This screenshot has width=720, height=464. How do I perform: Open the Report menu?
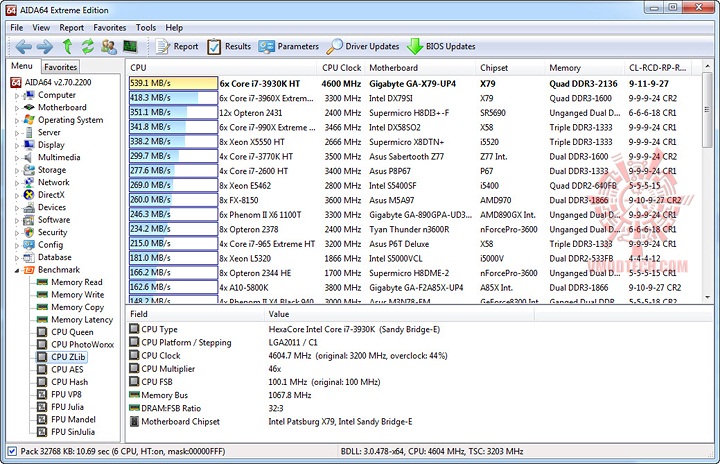(x=71, y=28)
